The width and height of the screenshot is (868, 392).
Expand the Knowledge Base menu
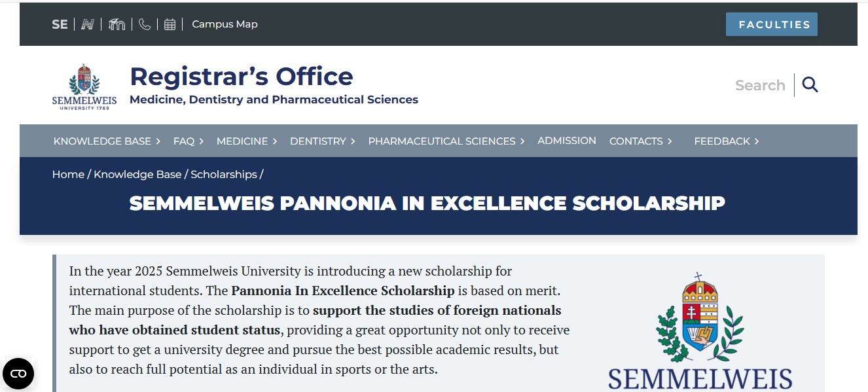click(x=107, y=141)
